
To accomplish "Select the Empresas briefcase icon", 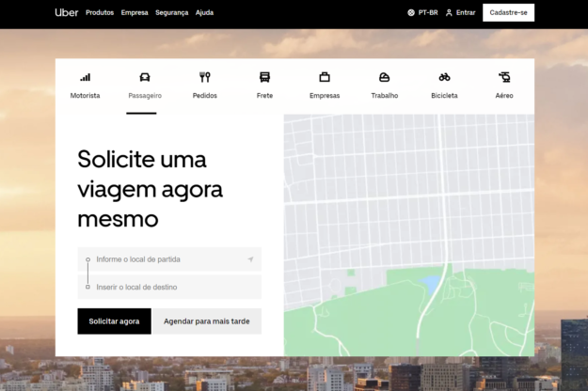I will point(325,77).
